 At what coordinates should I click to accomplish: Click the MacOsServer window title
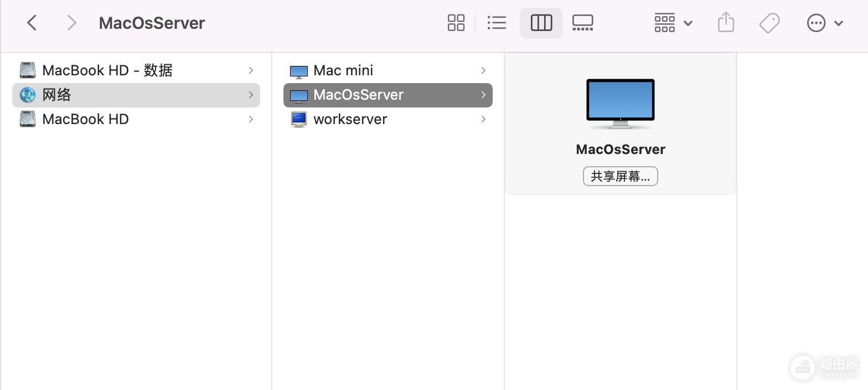click(x=152, y=23)
